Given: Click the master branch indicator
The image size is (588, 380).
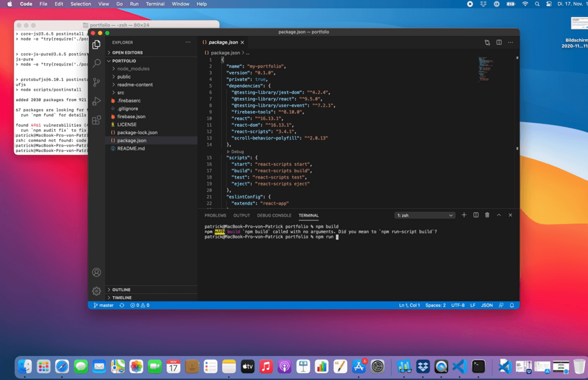Looking at the screenshot, I should pos(103,305).
